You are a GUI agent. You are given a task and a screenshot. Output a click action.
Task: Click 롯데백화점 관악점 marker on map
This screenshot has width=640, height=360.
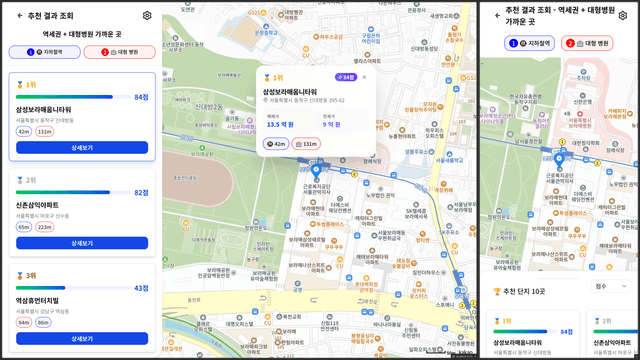pos(366,279)
